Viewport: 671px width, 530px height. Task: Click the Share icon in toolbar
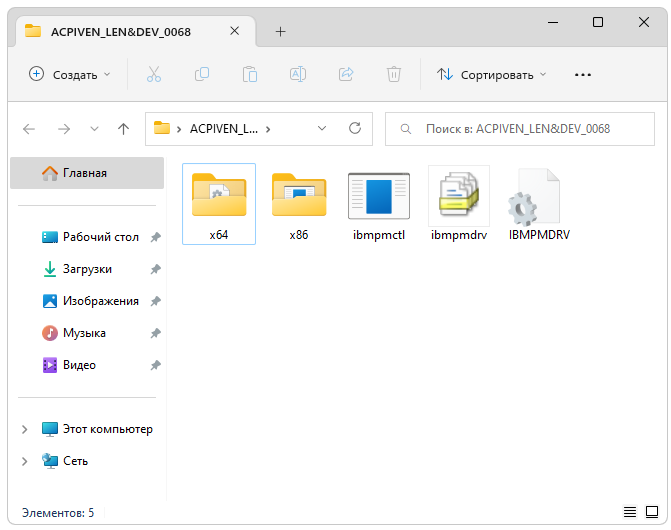click(346, 74)
